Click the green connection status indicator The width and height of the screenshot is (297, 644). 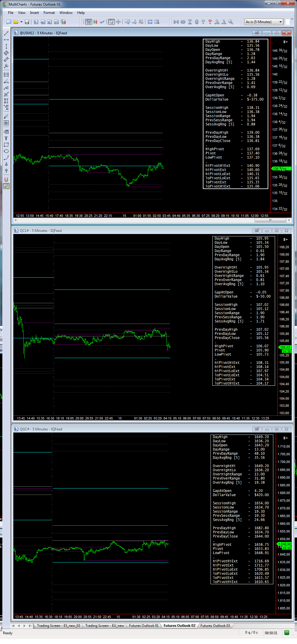point(287,632)
